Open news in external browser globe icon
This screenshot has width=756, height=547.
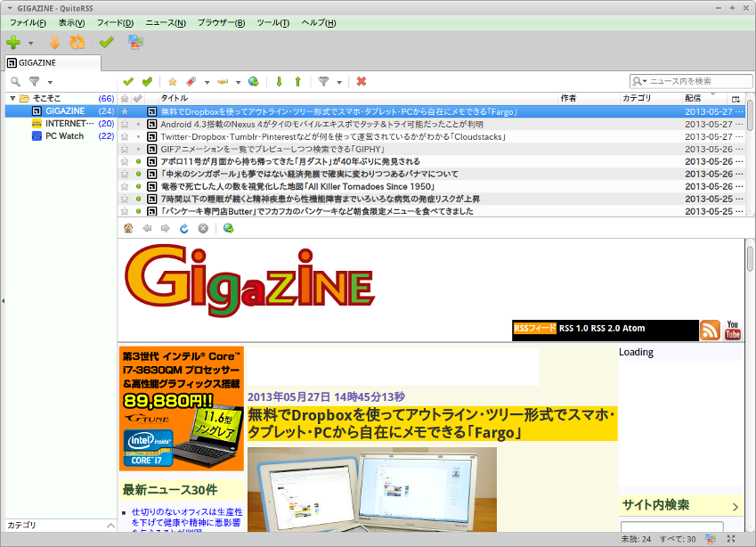pyautogui.click(x=254, y=82)
